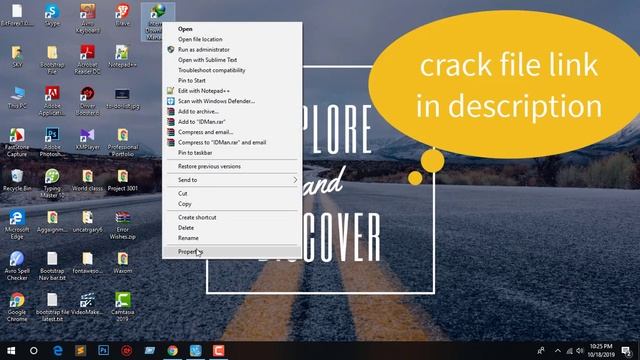Choose Edit with Notepad++

click(x=232, y=91)
